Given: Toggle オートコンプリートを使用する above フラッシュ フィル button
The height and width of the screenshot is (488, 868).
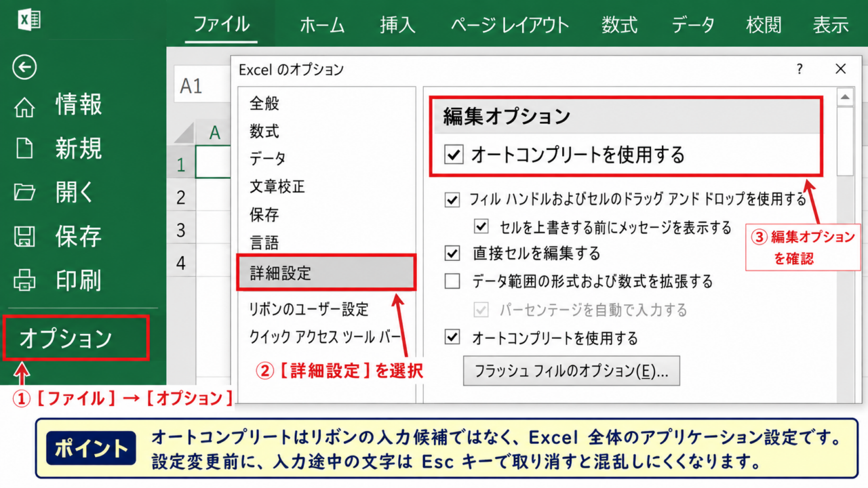Looking at the screenshot, I should pos(452,337).
